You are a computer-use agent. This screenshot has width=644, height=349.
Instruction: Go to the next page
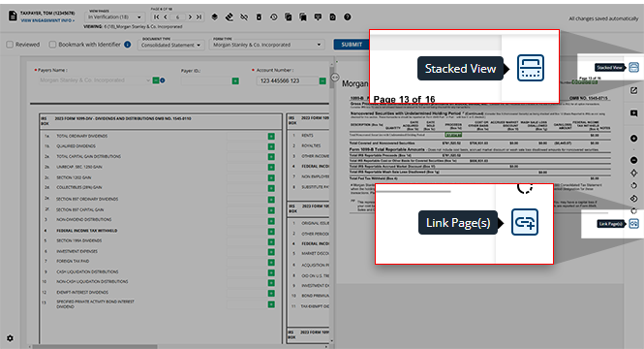[x=190, y=16]
